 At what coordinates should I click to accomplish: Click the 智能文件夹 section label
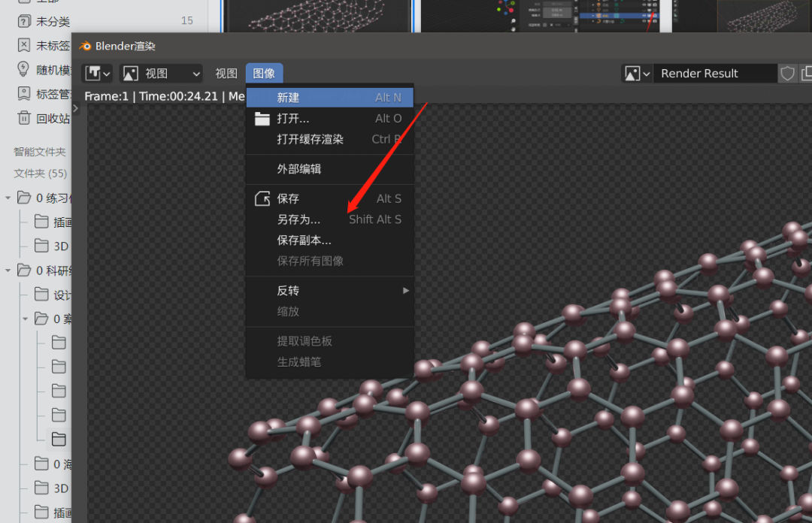click(x=40, y=152)
